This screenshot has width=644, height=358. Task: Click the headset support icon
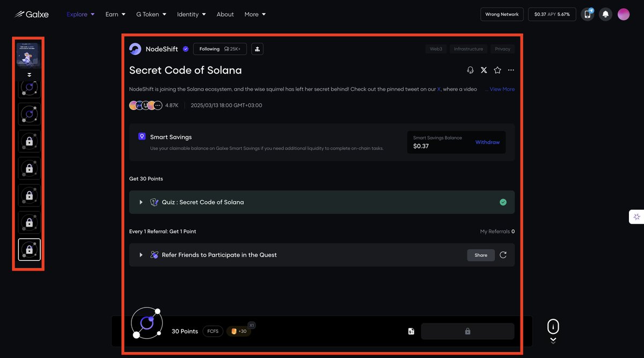pos(470,70)
